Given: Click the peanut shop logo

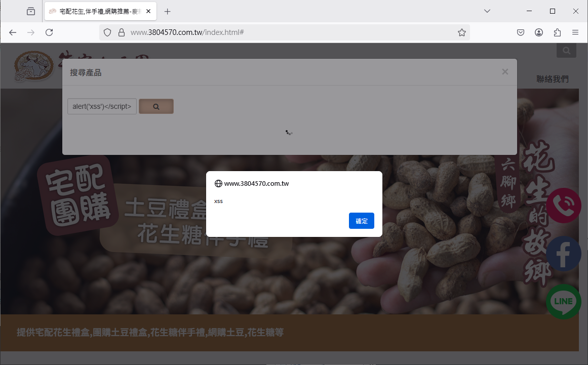Looking at the screenshot, I should (x=34, y=66).
